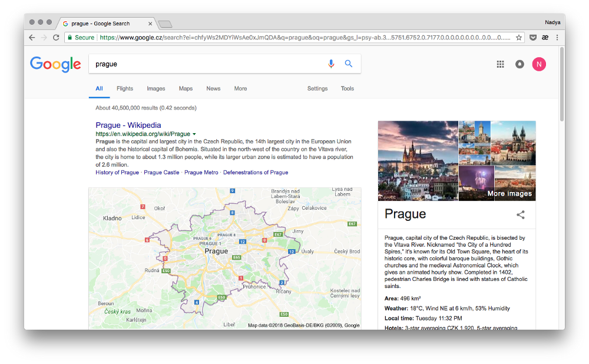
Task: Click the Weather label in knowledge panel
Action: click(x=396, y=309)
